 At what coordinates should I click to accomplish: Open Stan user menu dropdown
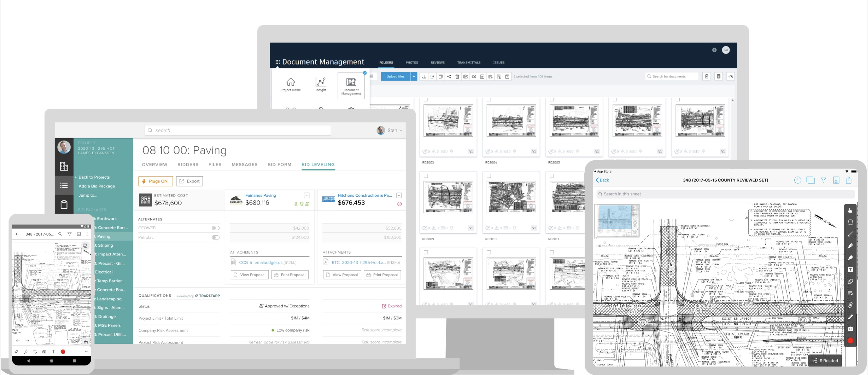(390, 130)
